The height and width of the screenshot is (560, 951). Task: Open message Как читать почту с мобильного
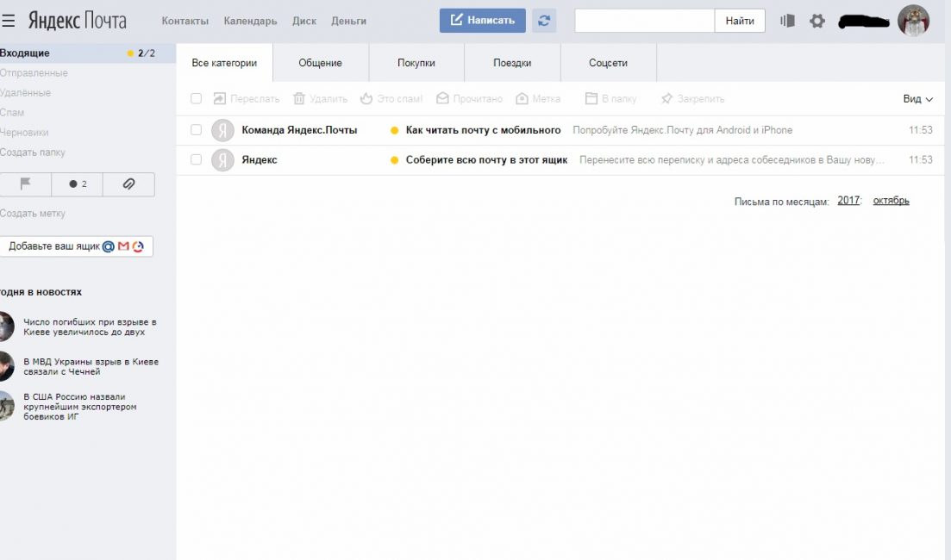coord(483,130)
